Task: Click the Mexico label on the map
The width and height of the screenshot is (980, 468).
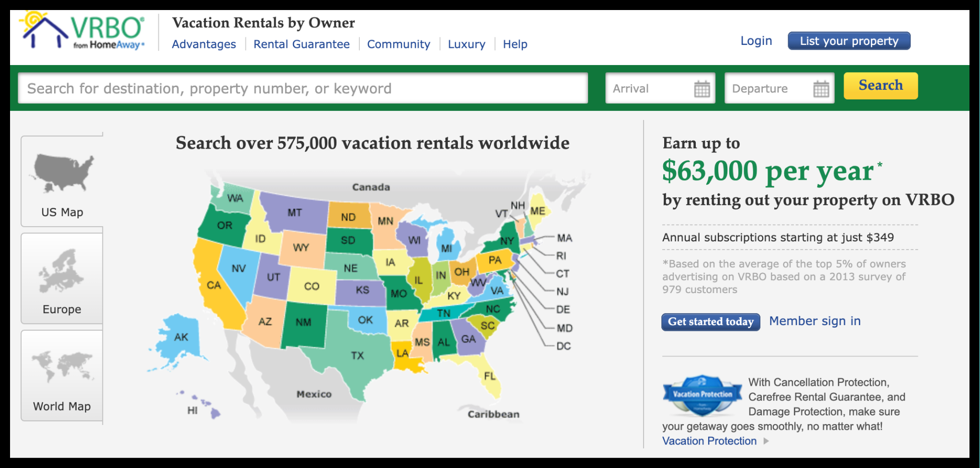Action: 314,394
